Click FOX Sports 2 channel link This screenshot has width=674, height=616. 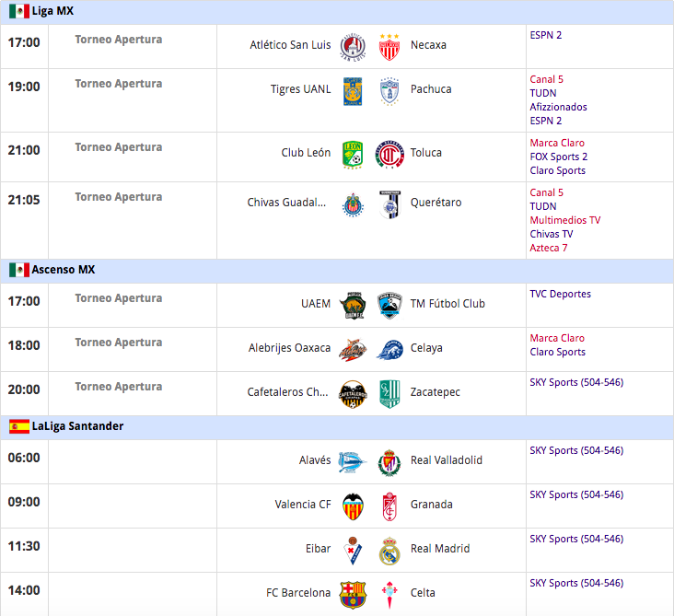click(x=558, y=157)
